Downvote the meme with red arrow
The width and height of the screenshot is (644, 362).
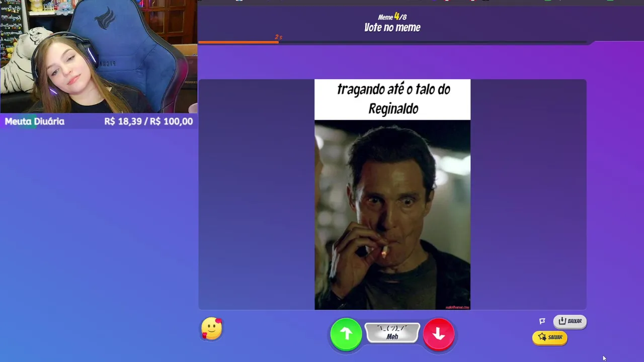click(x=439, y=333)
